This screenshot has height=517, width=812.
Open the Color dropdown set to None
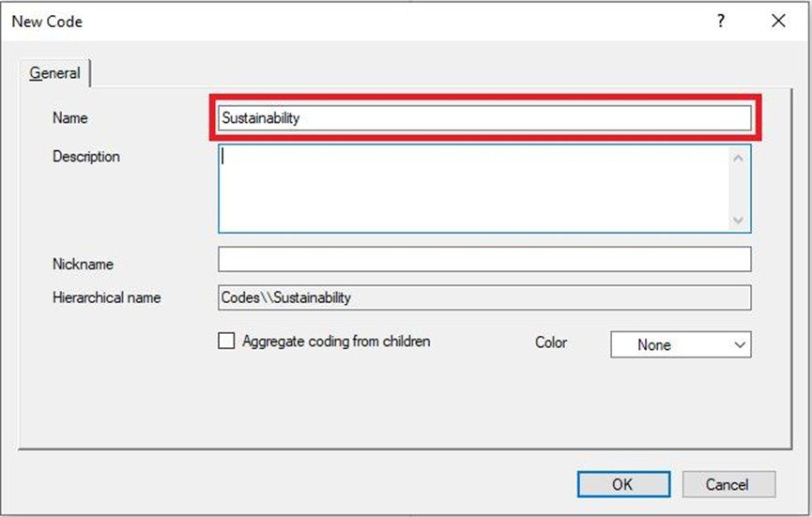(x=681, y=344)
